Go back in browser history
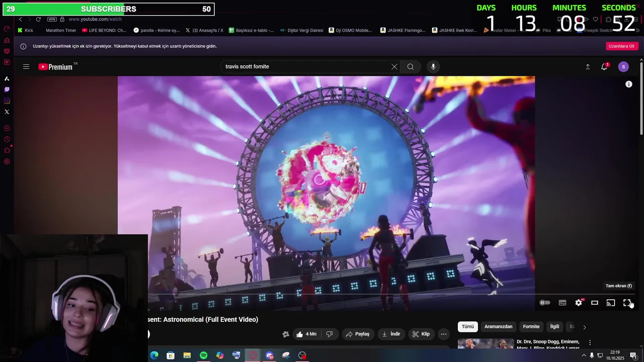 pyautogui.click(x=20, y=19)
